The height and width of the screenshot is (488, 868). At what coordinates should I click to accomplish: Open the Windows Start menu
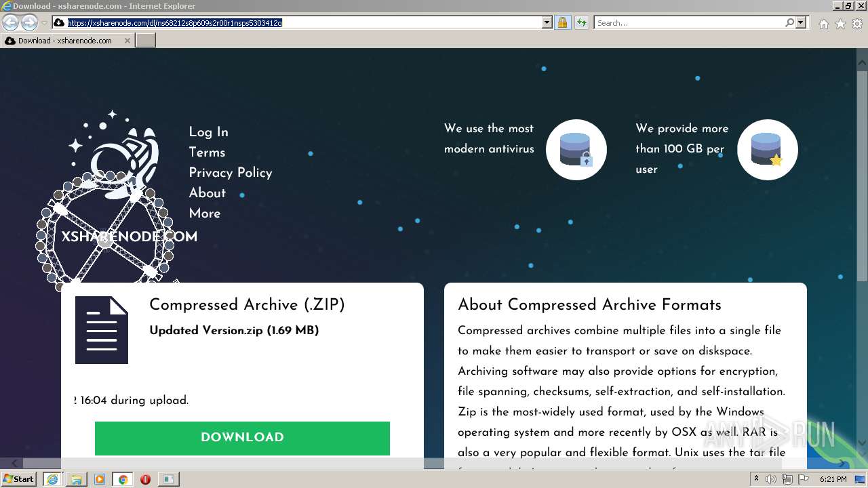19,479
